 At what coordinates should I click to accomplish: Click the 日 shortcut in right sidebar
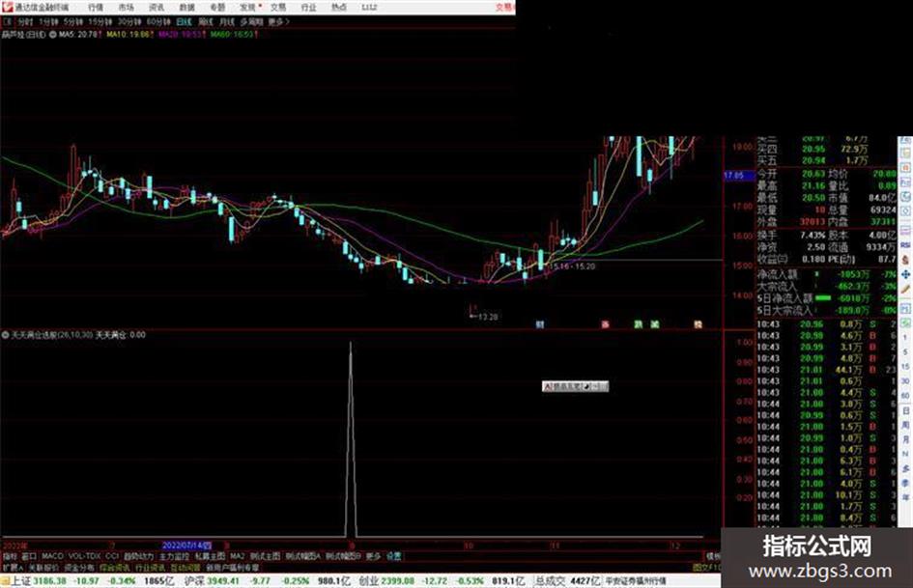pyautogui.click(x=905, y=411)
